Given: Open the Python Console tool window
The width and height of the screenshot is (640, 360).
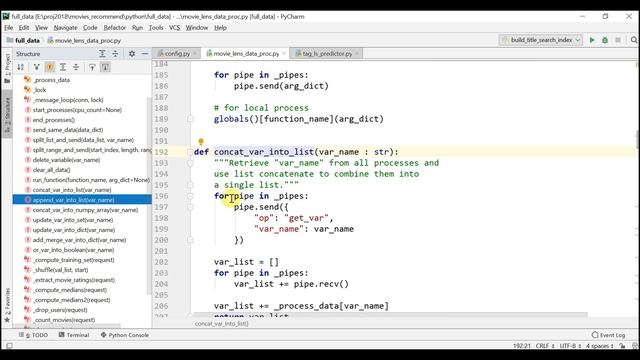Looking at the screenshot, I should [124, 335].
